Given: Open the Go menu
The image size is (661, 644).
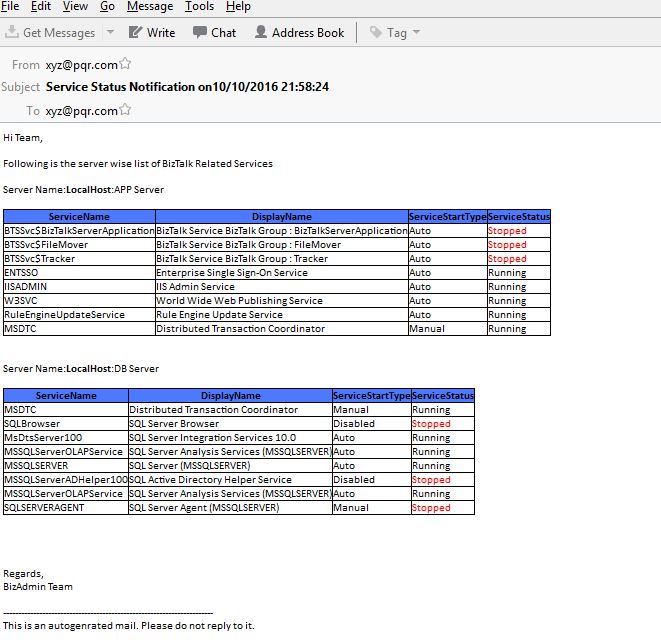Looking at the screenshot, I should coord(107,6).
